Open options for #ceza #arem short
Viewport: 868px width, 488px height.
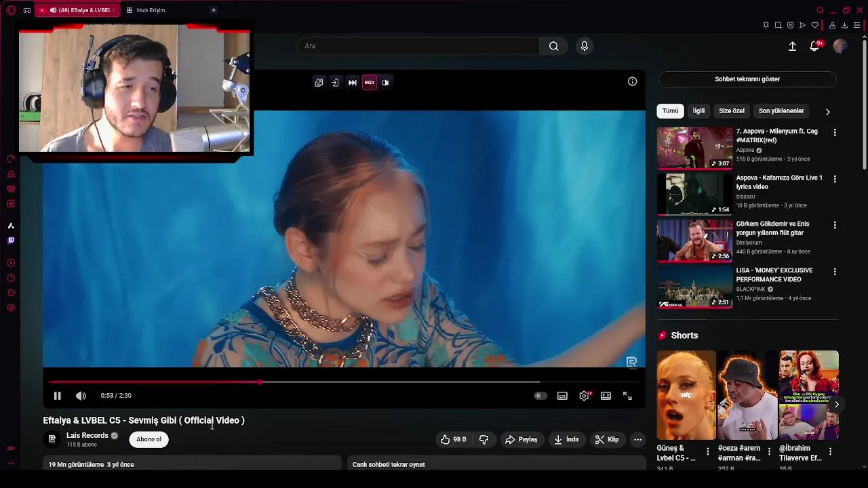click(x=769, y=451)
